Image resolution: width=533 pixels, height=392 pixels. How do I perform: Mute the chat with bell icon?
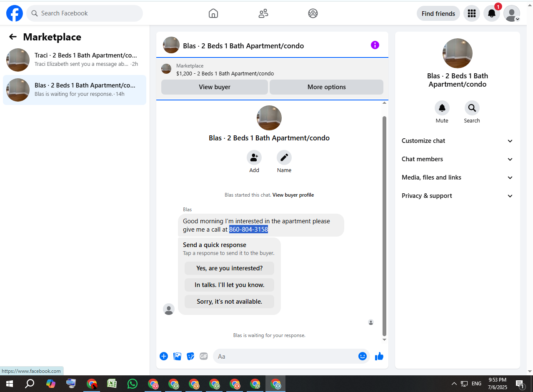coord(442,108)
